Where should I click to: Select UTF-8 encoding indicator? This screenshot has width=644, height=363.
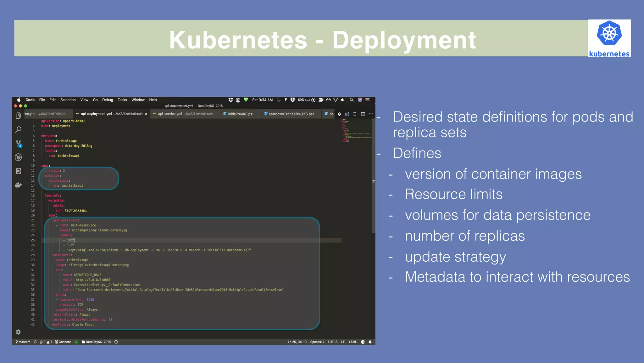[333, 342]
